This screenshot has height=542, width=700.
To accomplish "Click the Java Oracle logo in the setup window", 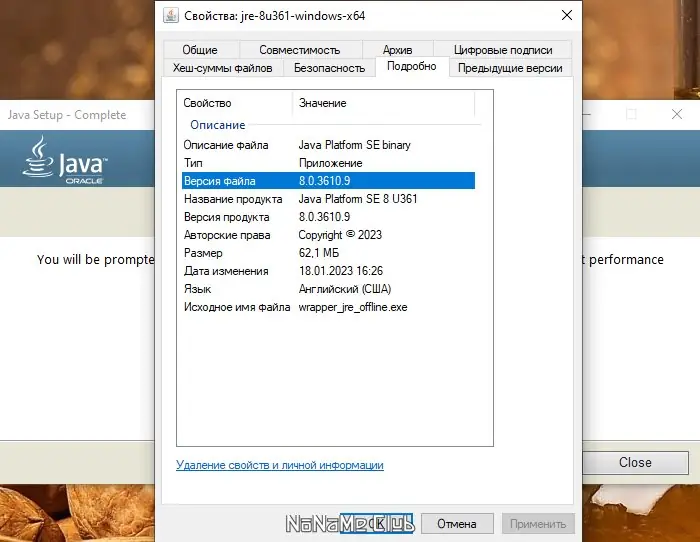I will [x=65, y=161].
